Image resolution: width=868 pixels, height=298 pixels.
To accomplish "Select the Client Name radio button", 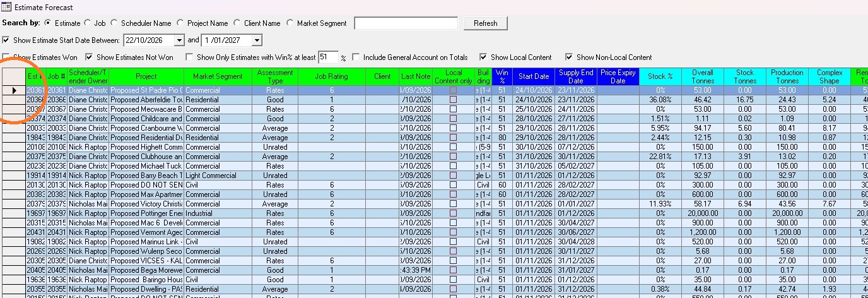I will tap(237, 23).
